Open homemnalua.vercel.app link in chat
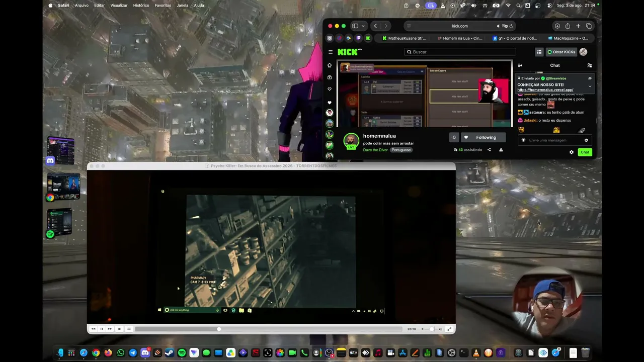This screenshot has height=362, width=644. click(545, 90)
